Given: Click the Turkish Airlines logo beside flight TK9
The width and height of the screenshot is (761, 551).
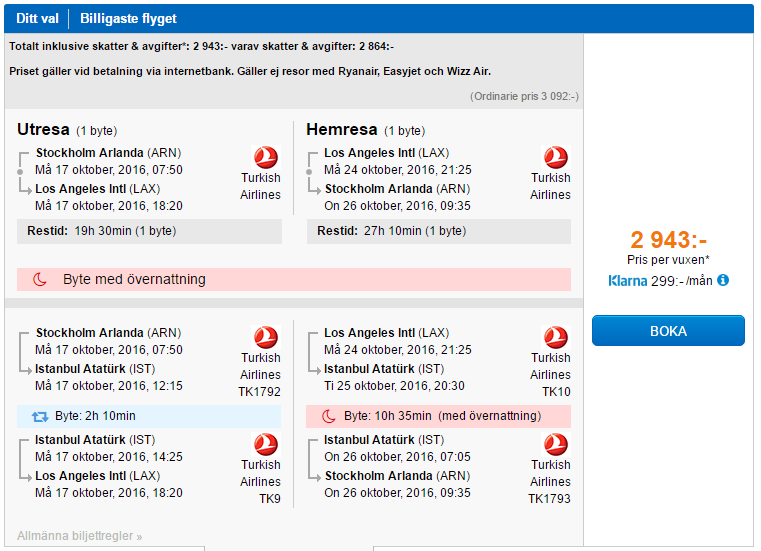Looking at the screenshot, I should click(x=266, y=445).
